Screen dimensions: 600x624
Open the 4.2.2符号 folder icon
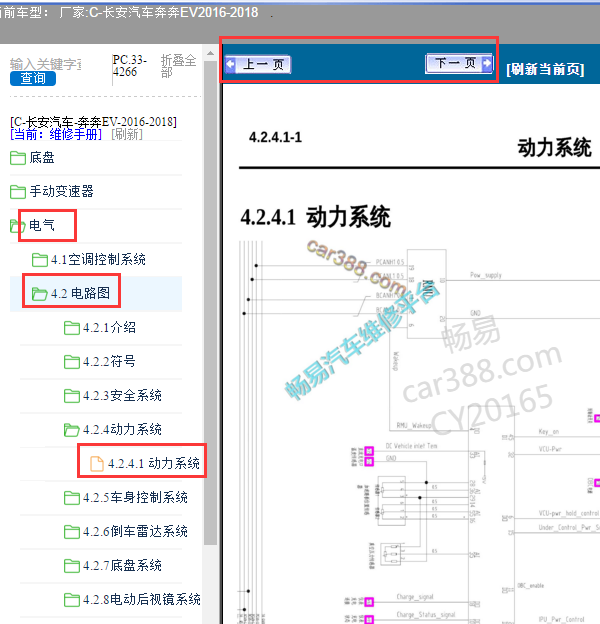click(72, 362)
